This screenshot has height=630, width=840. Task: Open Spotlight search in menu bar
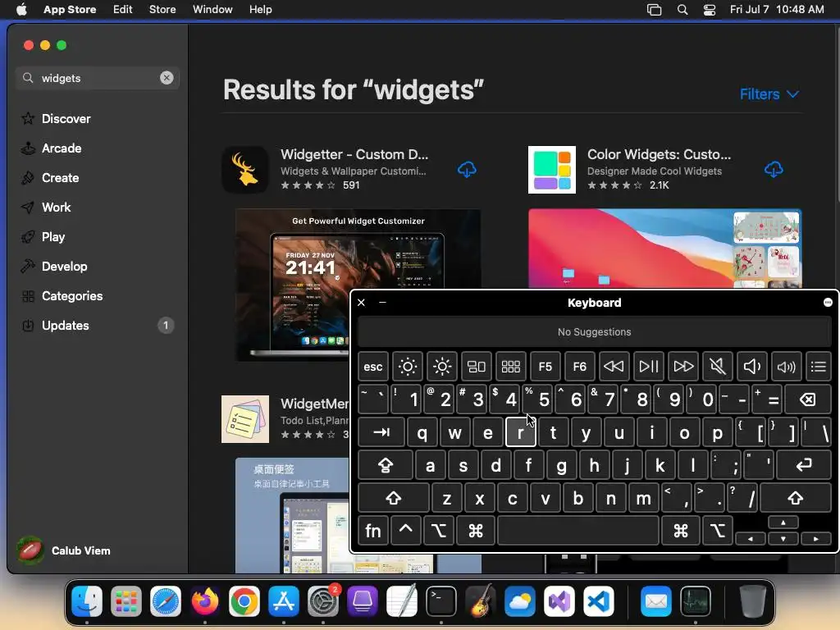click(682, 9)
